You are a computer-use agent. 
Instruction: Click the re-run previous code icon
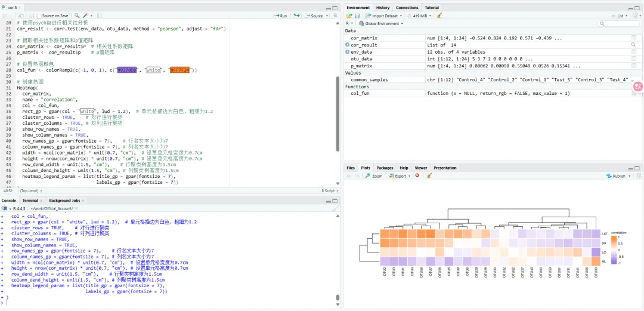(296, 16)
